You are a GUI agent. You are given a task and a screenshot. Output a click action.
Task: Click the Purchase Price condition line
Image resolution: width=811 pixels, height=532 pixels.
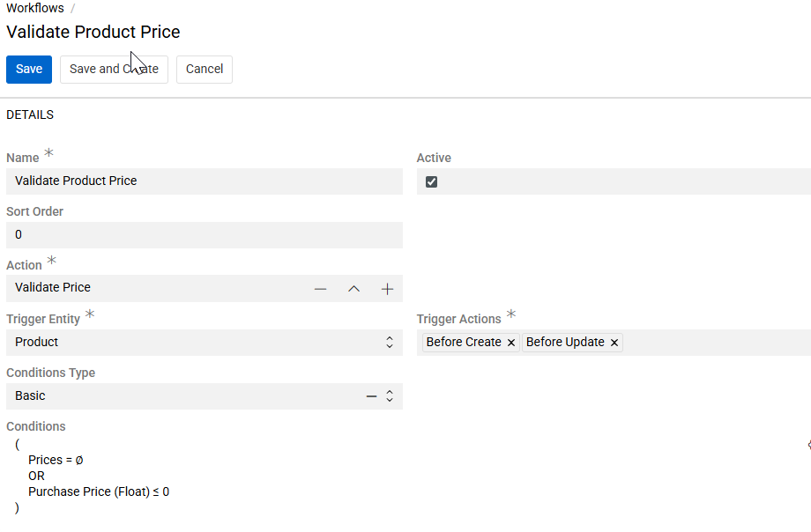pyautogui.click(x=99, y=492)
